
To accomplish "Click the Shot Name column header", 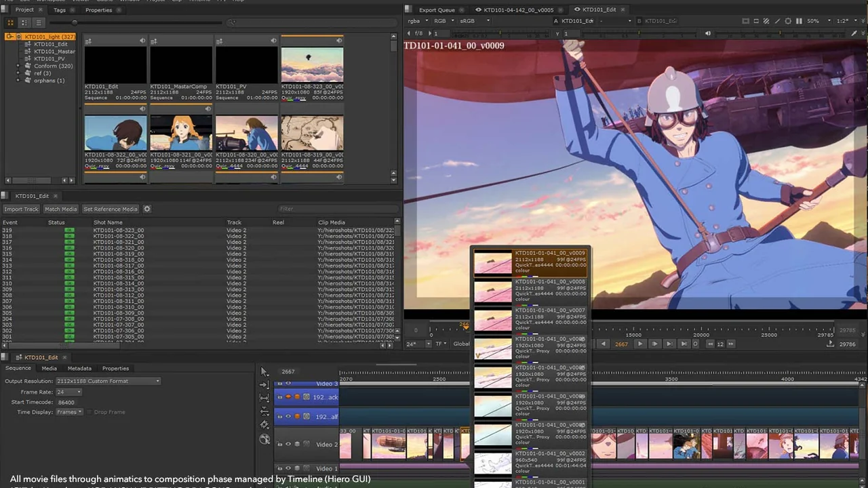I will (x=108, y=222).
